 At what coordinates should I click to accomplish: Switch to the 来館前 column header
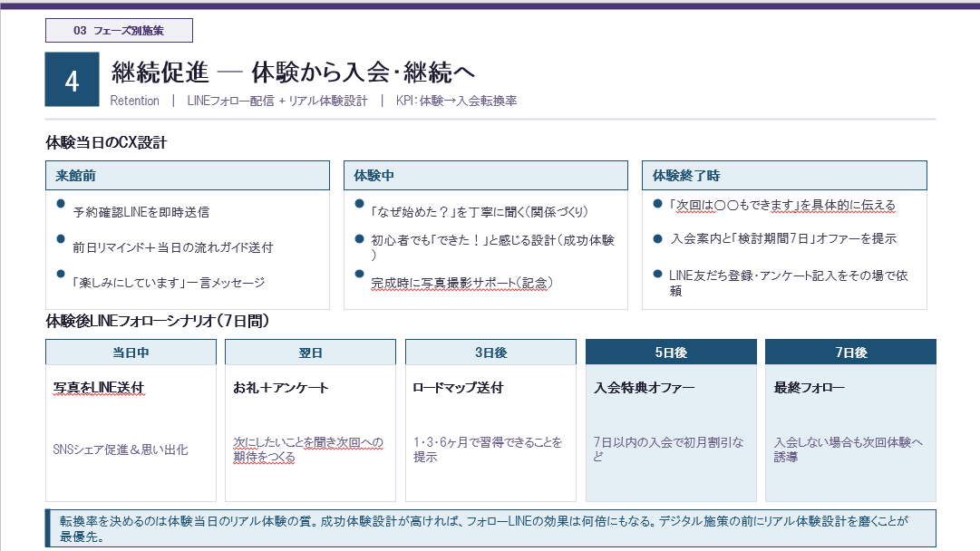188,175
